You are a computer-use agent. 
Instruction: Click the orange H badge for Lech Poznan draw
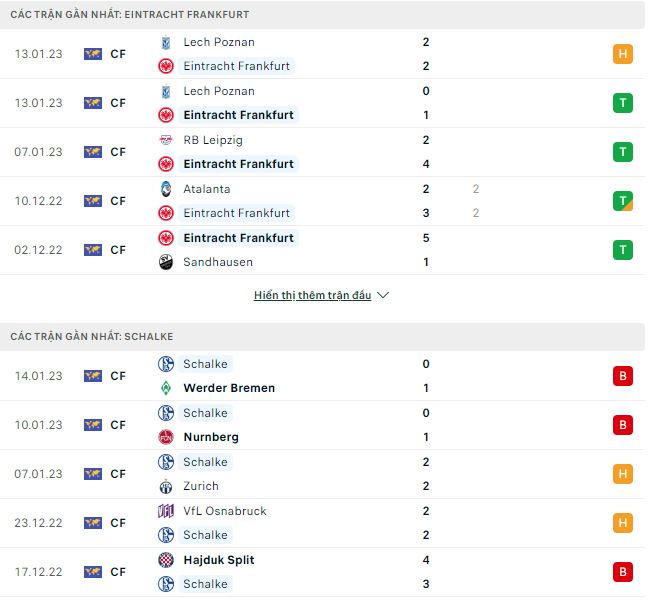coord(623,54)
